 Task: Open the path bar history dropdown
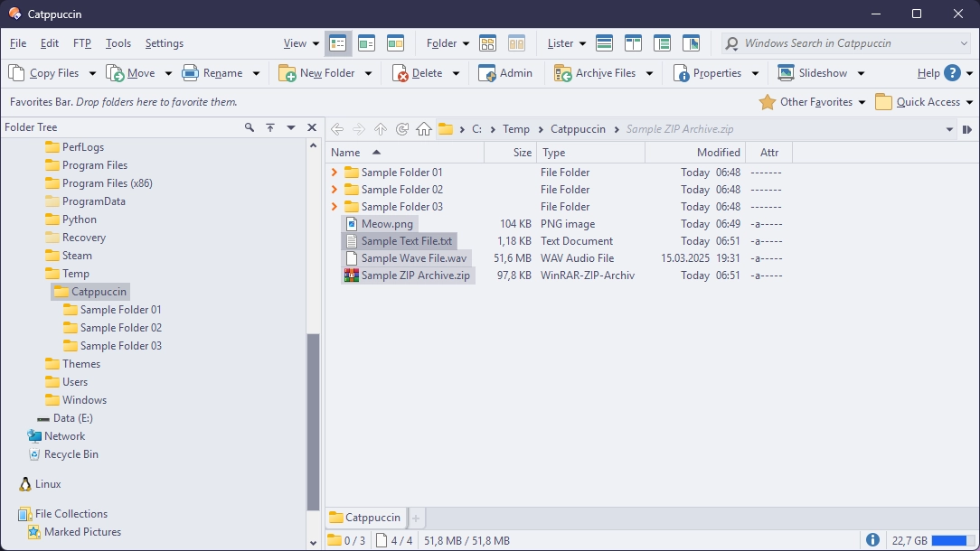coord(949,129)
